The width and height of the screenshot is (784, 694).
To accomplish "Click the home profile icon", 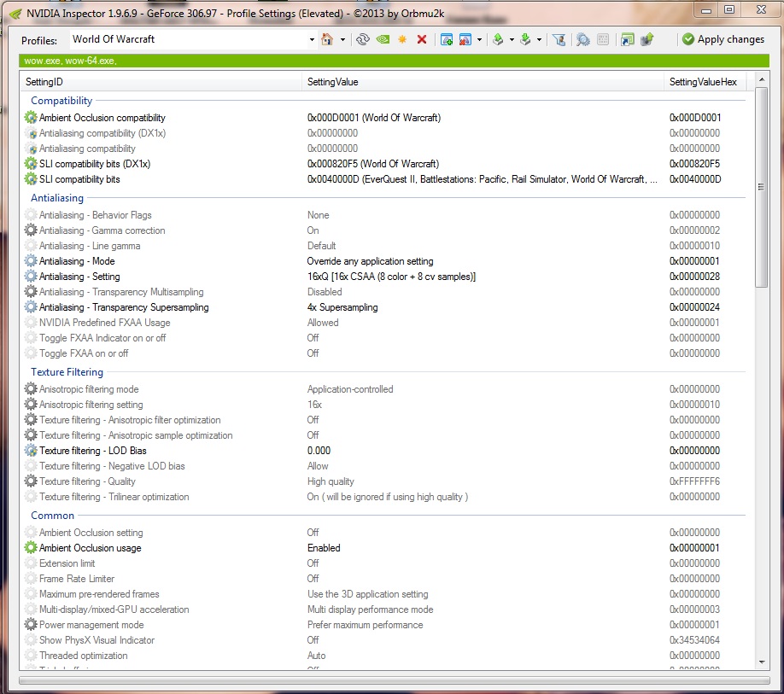I will [327, 39].
